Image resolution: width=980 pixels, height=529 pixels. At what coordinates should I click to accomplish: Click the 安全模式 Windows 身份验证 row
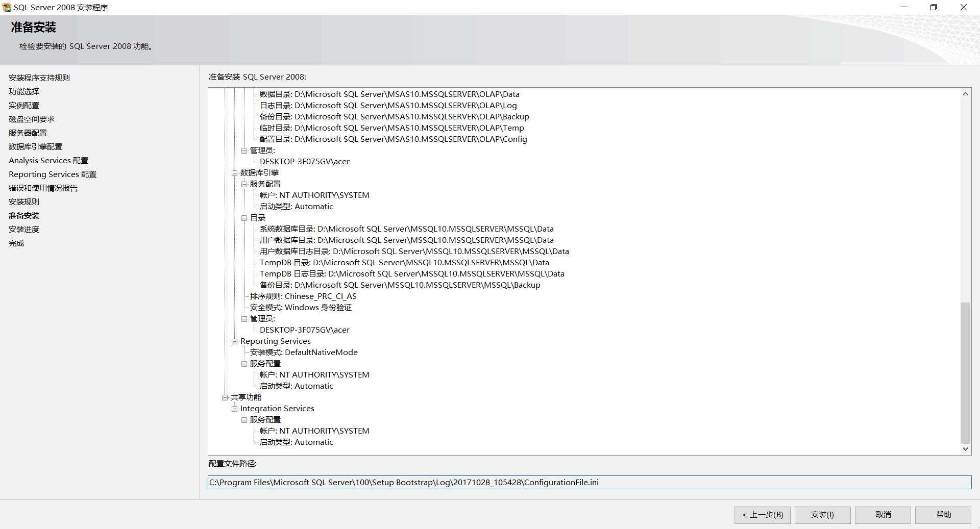coord(301,308)
